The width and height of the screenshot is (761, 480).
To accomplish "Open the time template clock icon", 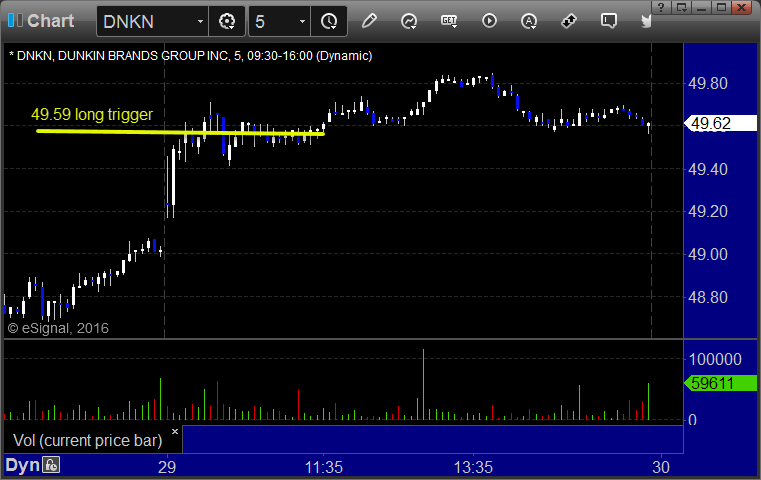I will 329,21.
